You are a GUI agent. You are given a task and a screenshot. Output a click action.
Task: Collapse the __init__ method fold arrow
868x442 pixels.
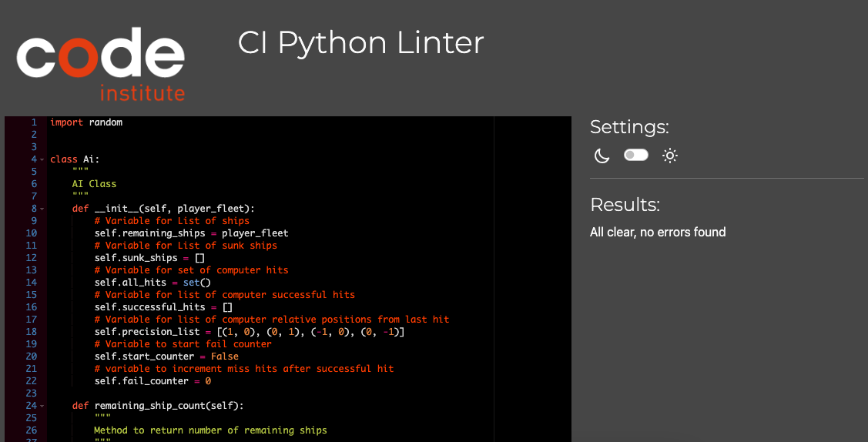[x=42, y=209]
